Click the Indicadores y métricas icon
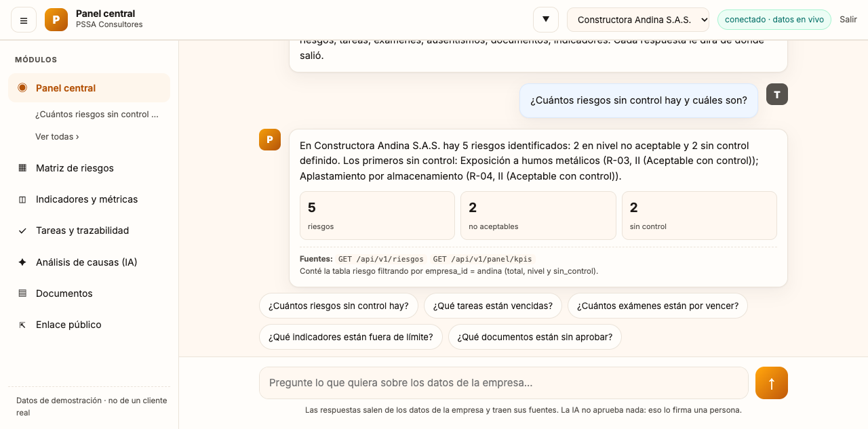 [22, 199]
